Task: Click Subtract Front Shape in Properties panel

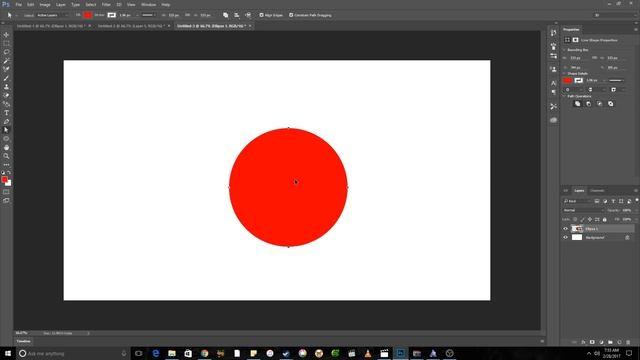Action: coord(588,104)
